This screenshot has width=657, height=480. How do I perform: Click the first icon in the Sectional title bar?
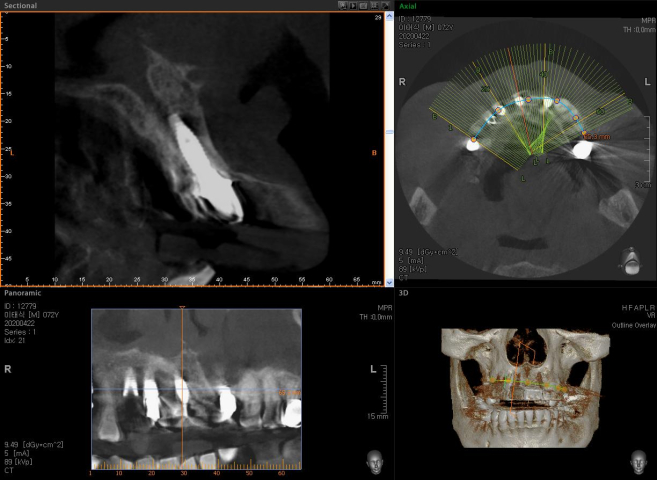pyautogui.click(x=342, y=5)
